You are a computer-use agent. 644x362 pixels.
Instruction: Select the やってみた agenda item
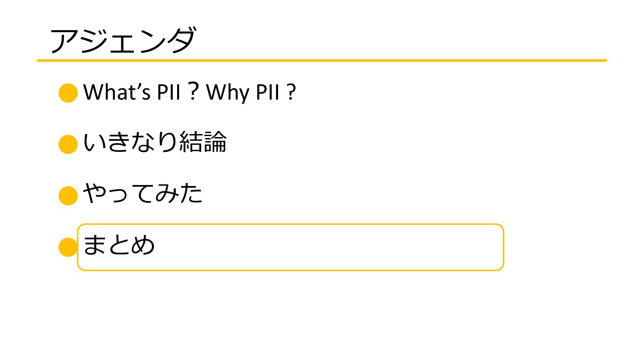tap(143, 193)
